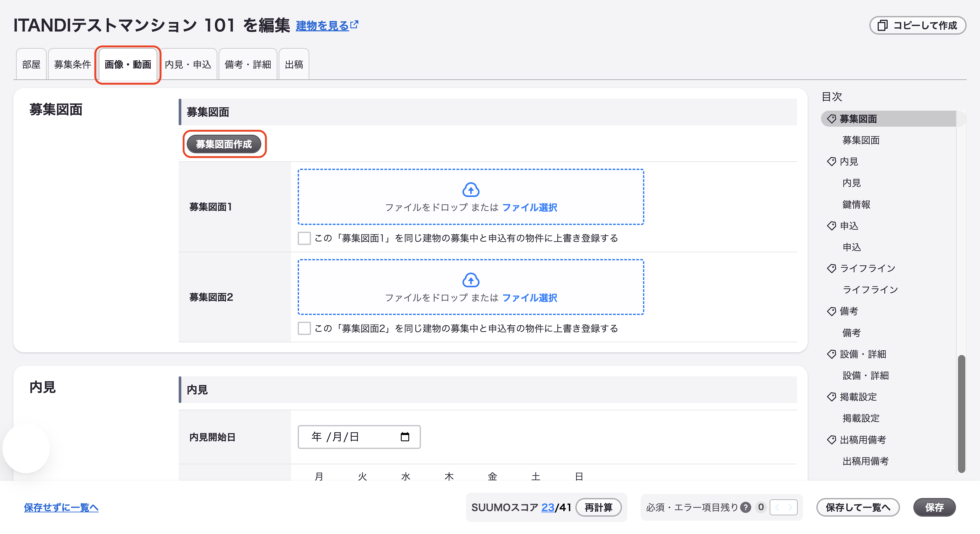The image size is (980, 534).
Task: Click the 募集図面1 file drop zone
Action: (471, 197)
